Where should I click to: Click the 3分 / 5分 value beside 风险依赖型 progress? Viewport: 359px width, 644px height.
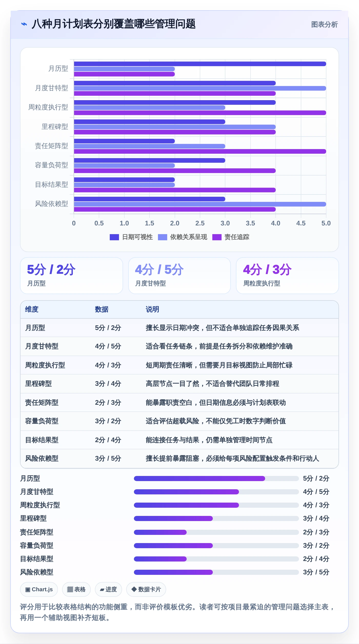pyautogui.click(x=316, y=572)
